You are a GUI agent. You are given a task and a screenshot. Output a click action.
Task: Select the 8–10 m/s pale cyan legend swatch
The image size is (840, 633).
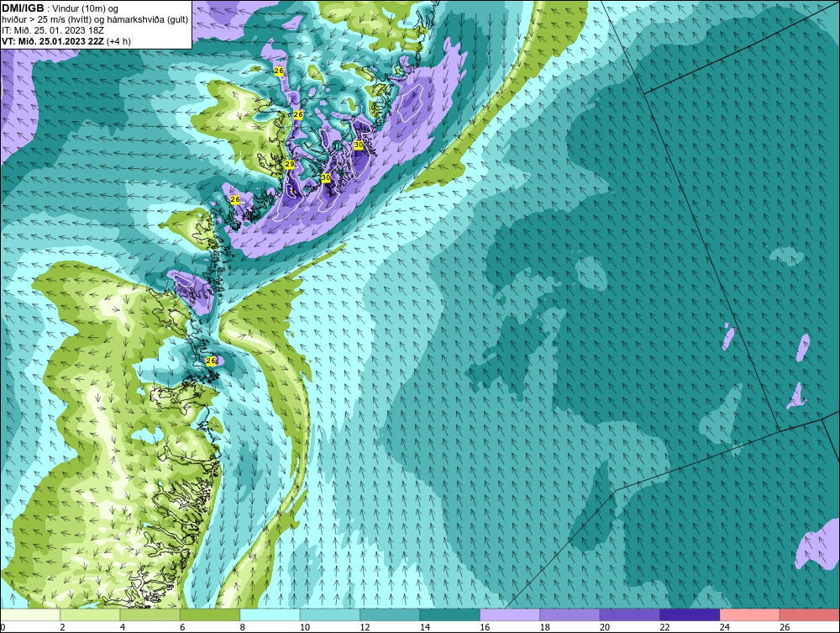click(x=270, y=615)
